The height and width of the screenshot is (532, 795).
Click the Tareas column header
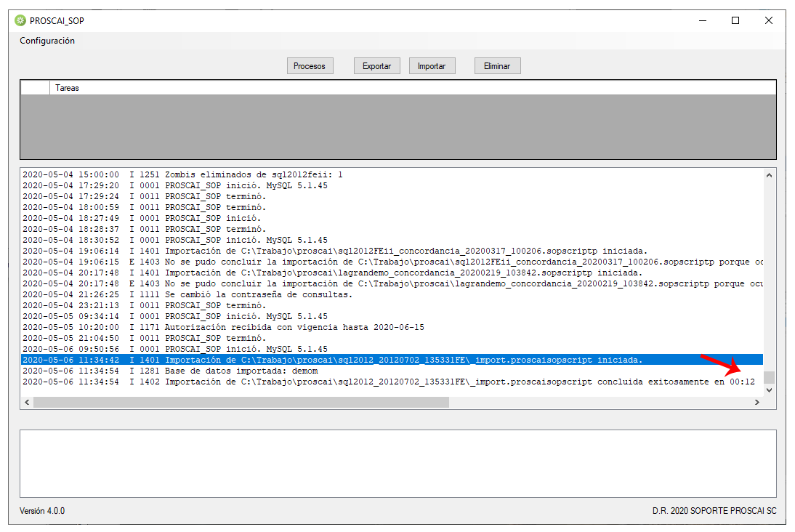click(413, 88)
